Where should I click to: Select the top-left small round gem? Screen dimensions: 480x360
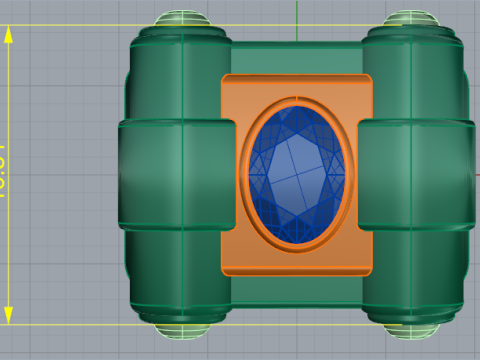tap(182, 18)
